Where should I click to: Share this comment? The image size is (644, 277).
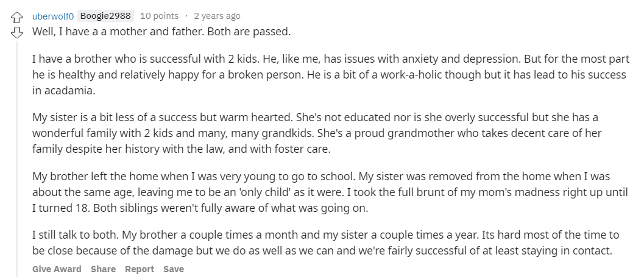click(x=103, y=269)
